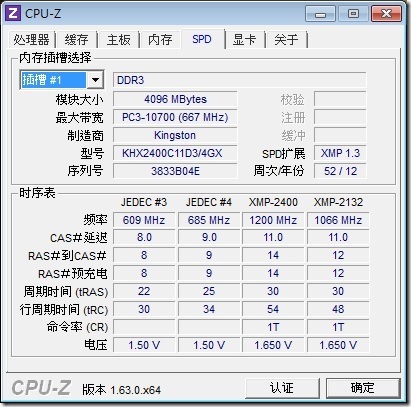Screen dimensions: 411x407
Task: Click the 制造商 label
Action: click(86, 135)
